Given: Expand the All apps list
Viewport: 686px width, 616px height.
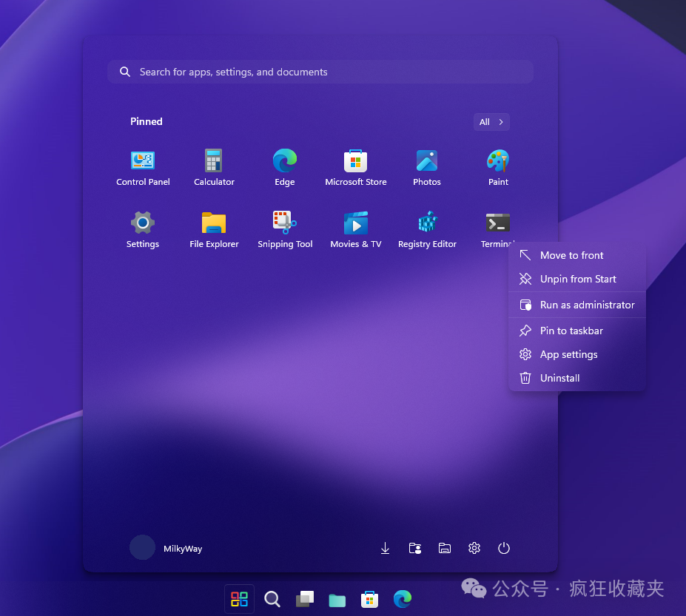Looking at the screenshot, I should [491, 121].
